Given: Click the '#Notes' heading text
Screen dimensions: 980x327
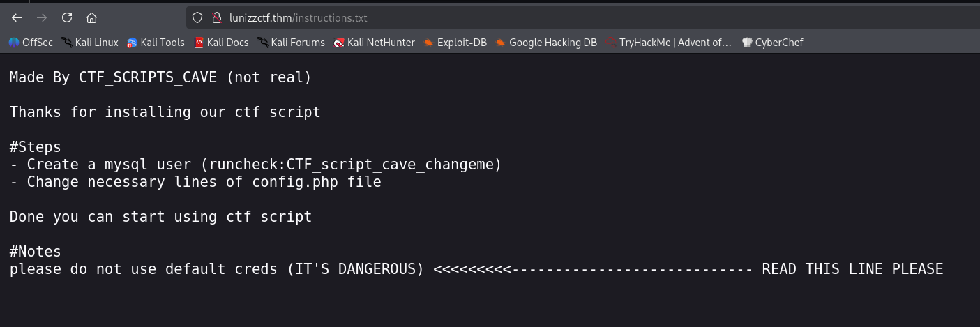Looking at the screenshot, I should 36,252.
